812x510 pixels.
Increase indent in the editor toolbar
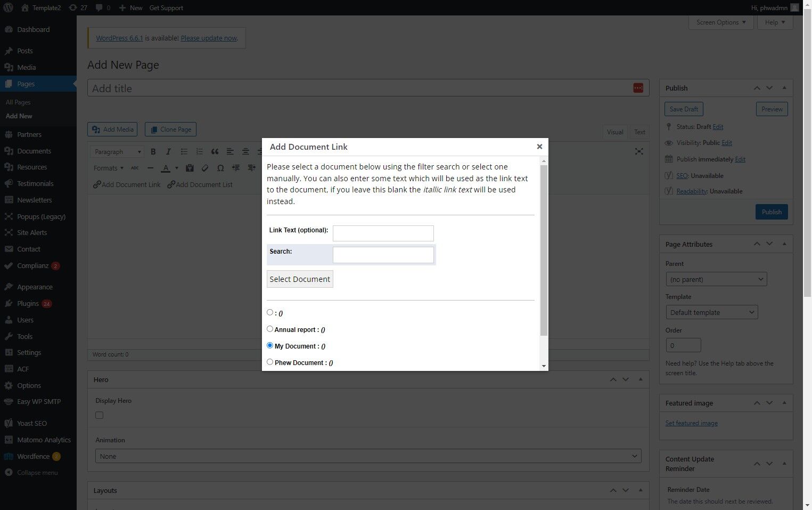point(251,168)
